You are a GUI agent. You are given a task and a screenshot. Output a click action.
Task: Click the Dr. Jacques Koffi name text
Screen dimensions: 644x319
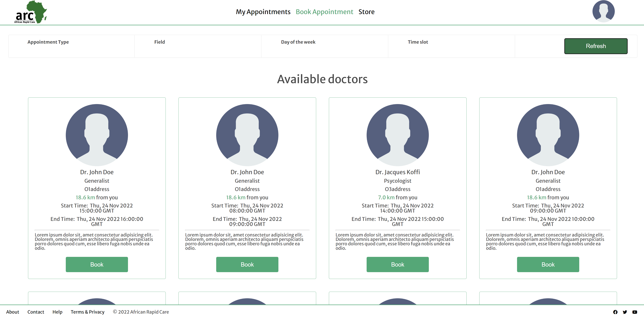(398, 172)
